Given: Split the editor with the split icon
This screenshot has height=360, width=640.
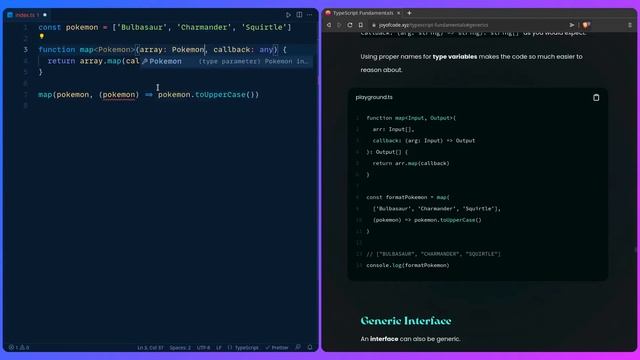Looking at the screenshot, I should point(299,15).
